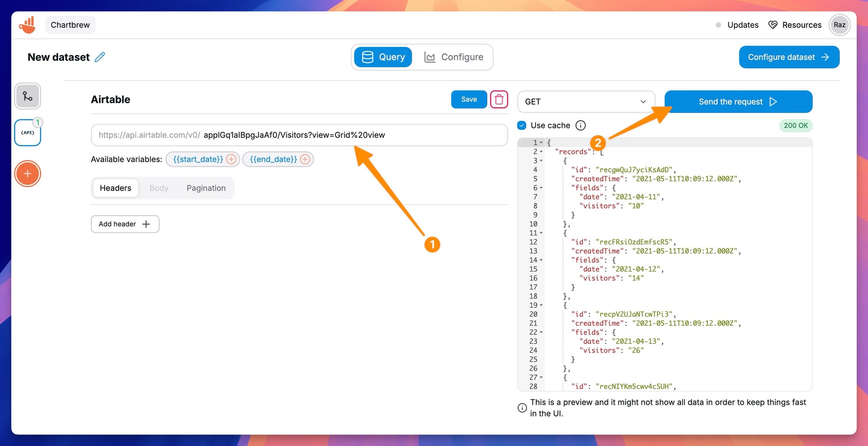Disable the Use cache checkbox
The image size is (868, 446).
(521, 125)
